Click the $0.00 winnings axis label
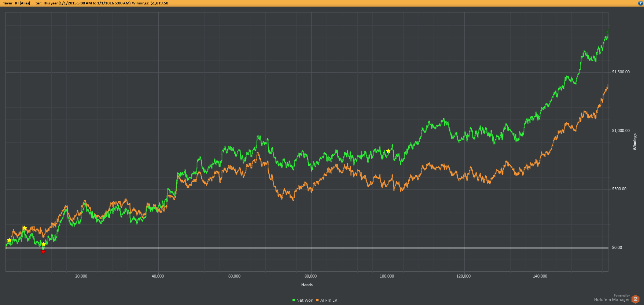The height and width of the screenshot is (305, 644). (617, 248)
